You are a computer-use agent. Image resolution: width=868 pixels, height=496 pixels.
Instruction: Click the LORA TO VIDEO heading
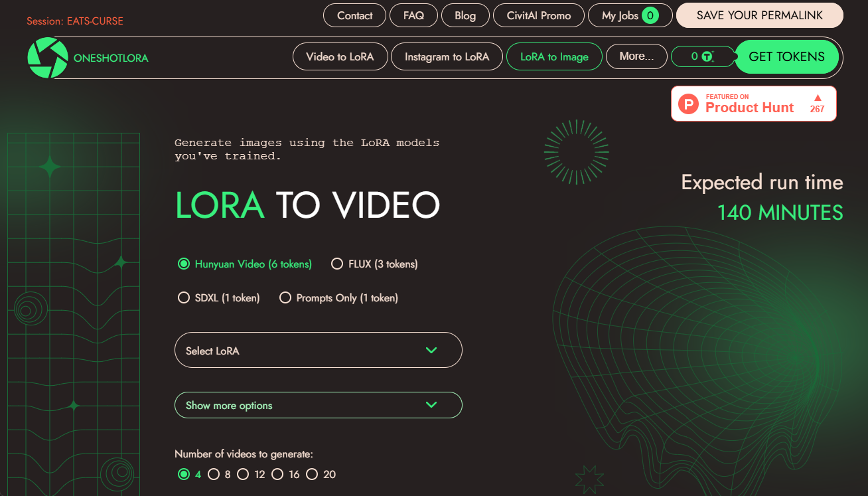(307, 205)
